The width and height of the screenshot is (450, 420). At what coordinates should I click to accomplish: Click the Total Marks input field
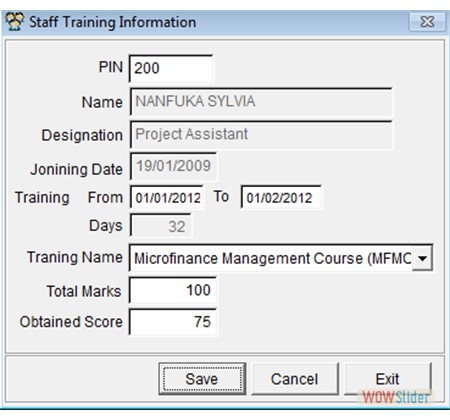(173, 290)
